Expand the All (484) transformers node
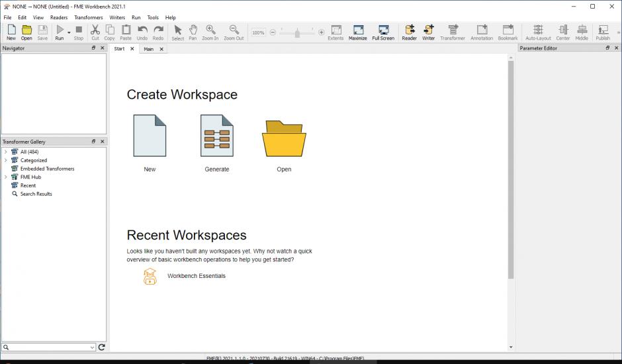 coord(5,152)
